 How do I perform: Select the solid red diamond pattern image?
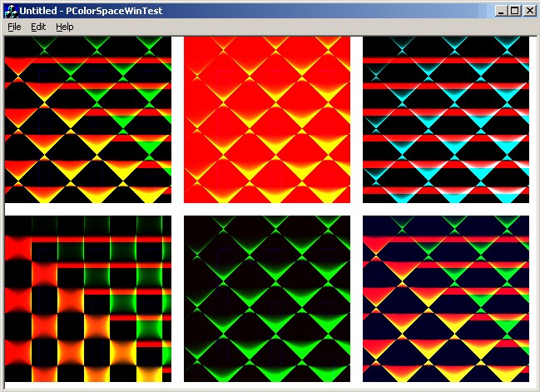click(x=267, y=120)
